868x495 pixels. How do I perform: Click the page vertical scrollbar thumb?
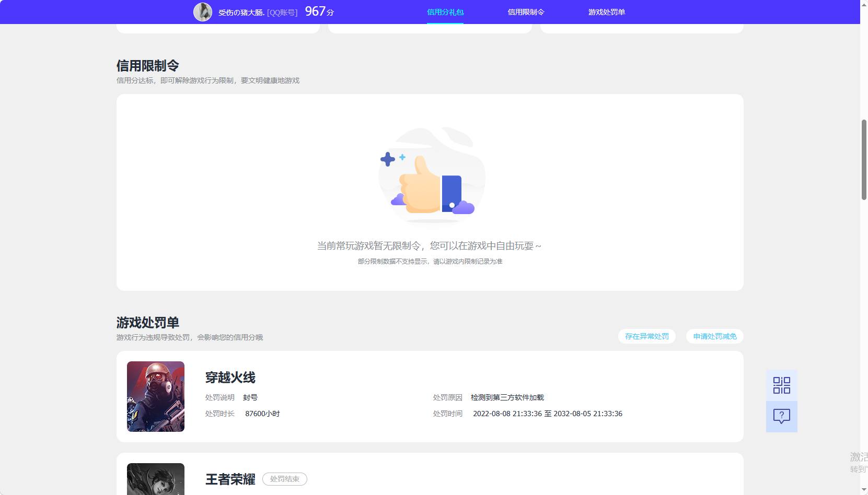864,160
